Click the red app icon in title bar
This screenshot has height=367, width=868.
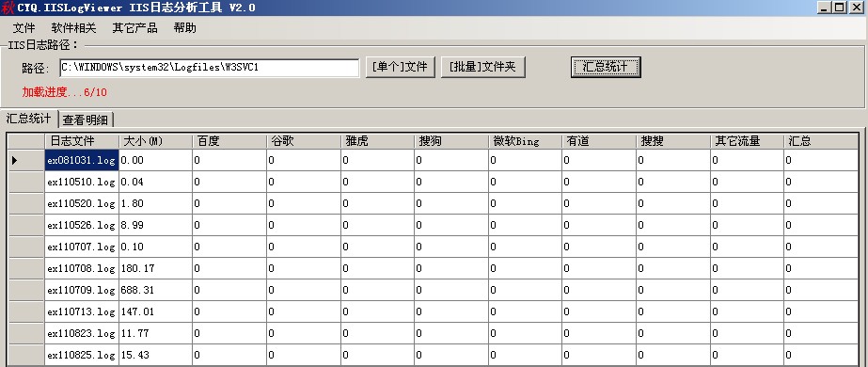coord(8,8)
